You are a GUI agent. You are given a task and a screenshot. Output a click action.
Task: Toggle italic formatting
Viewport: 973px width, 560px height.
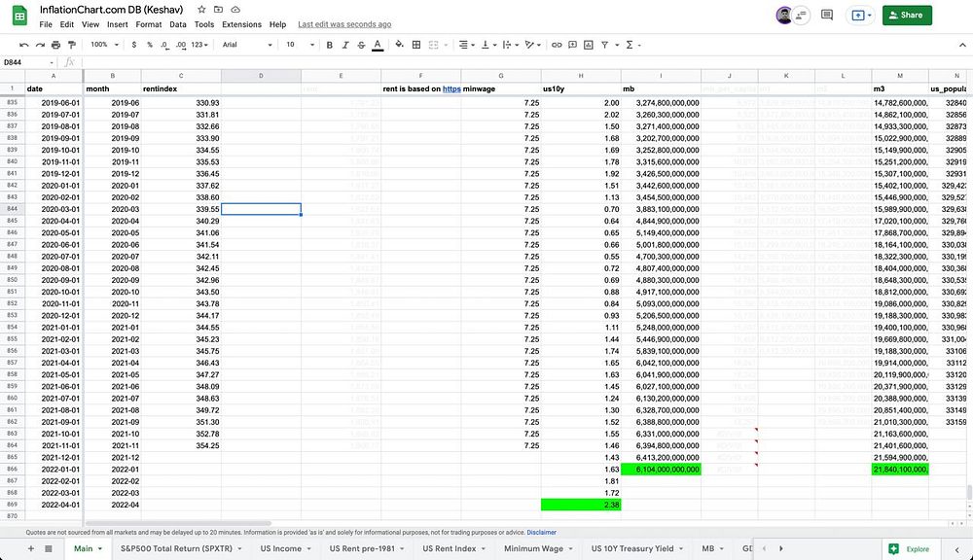tap(345, 45)
